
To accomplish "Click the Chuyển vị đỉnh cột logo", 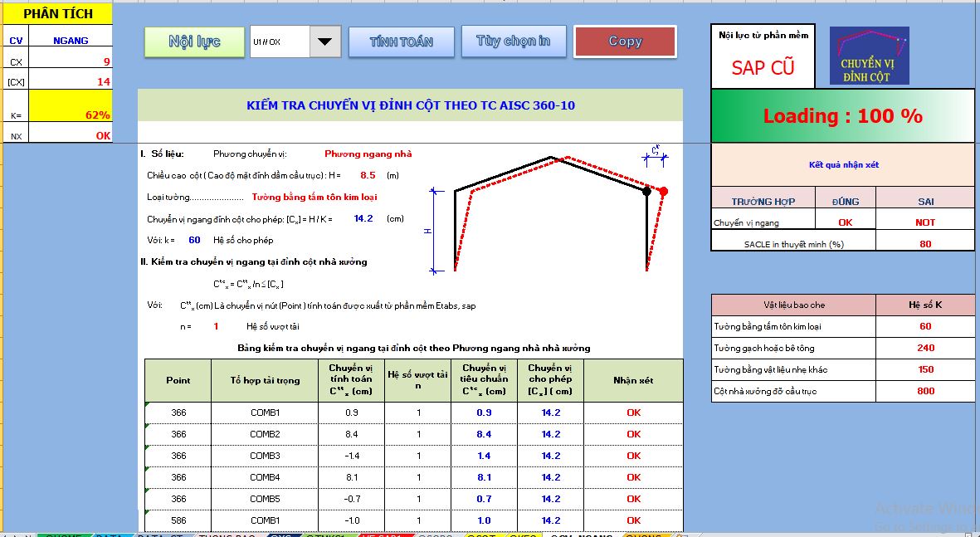I will click(x=870, y=56).
